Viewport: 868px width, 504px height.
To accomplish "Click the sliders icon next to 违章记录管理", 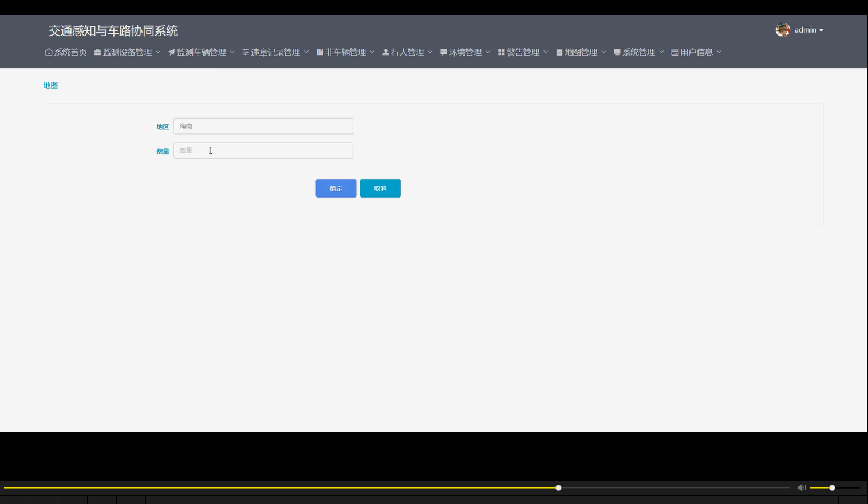I will pos(244,52).
